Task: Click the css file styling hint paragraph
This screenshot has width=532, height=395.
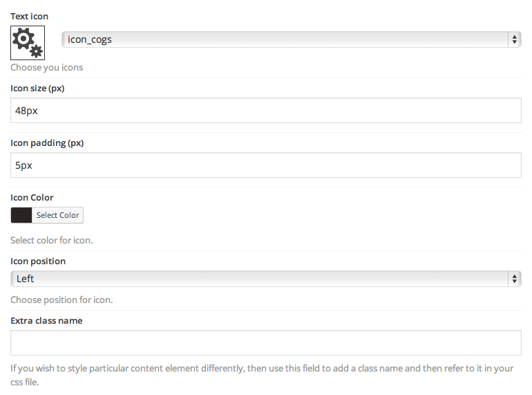Action: pyautogui.click(x=262, y=376)
